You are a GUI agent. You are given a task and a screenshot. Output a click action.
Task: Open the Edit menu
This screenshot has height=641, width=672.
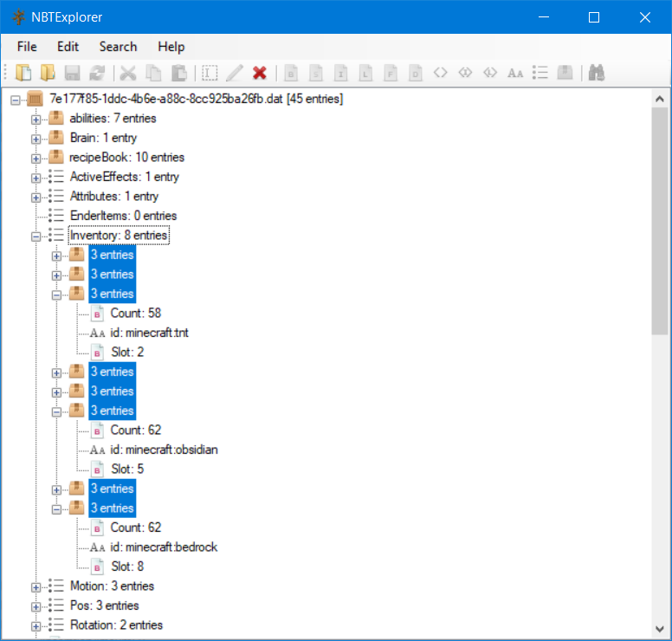tap(68, 47)
